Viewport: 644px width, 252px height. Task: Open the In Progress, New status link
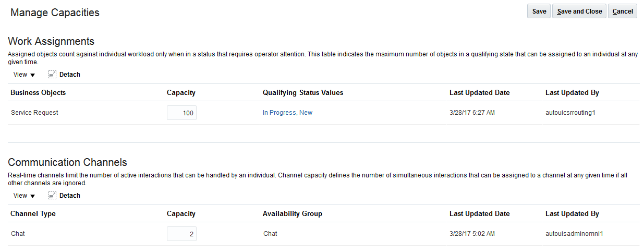pyautogui.click(x=287, y=113)
